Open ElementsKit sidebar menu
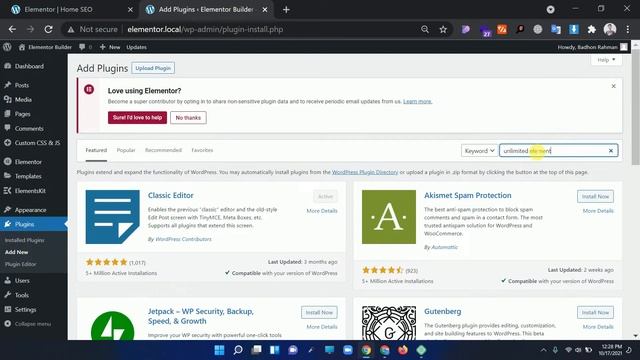 coord(30,191)
